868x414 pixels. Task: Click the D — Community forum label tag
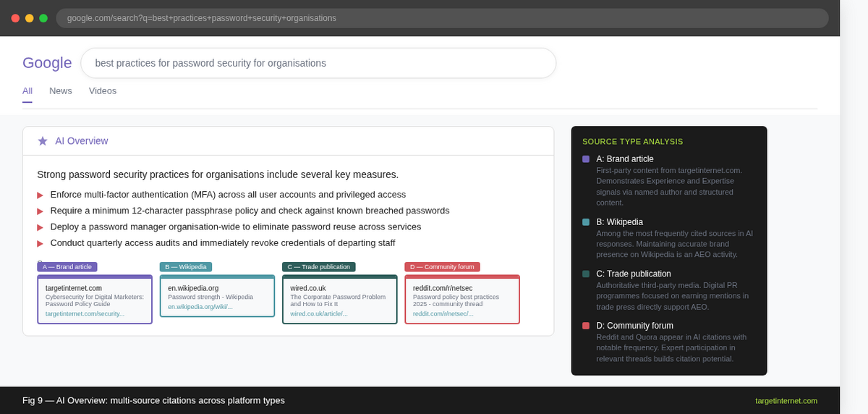[442, 267]
